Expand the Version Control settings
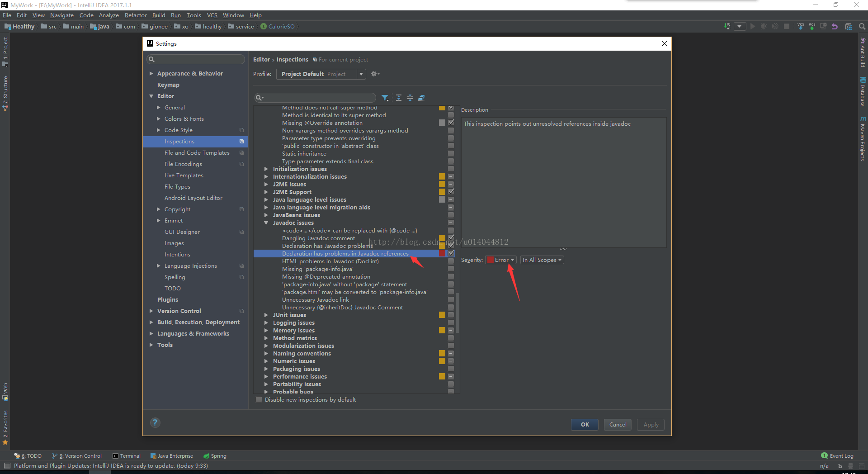The height and width of the screenshot is (474, 868). 151,311
